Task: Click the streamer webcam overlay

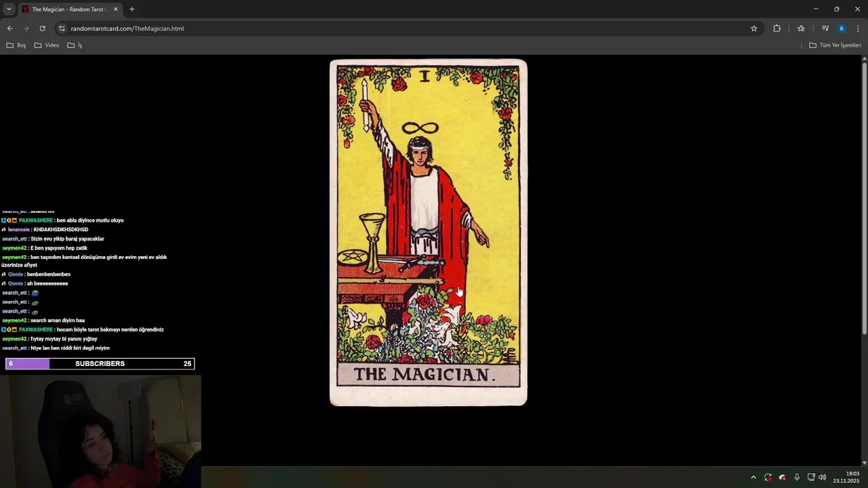Action: pyautogui.click(x=100, y=432)
